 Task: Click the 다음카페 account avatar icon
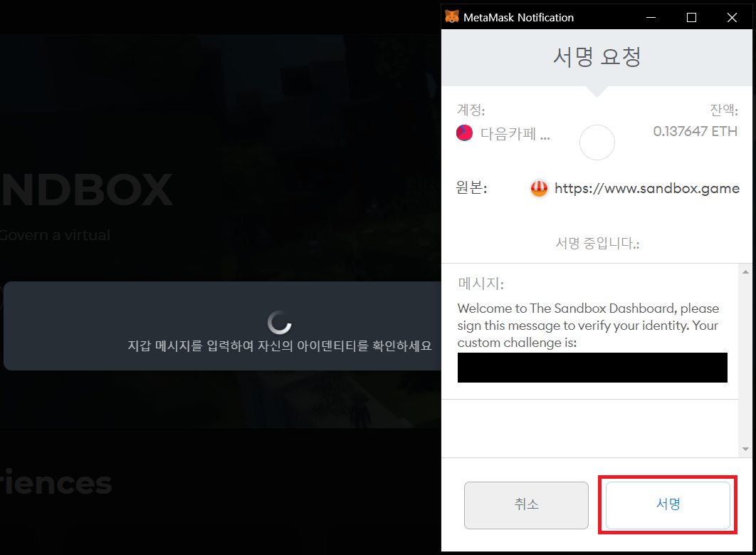click(464, 133)
